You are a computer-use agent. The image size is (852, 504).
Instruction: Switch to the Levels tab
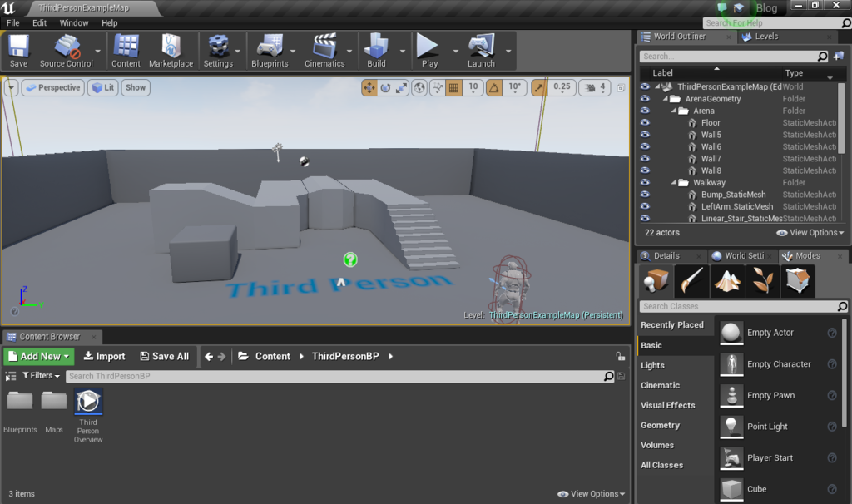click(x=766, y=37)
